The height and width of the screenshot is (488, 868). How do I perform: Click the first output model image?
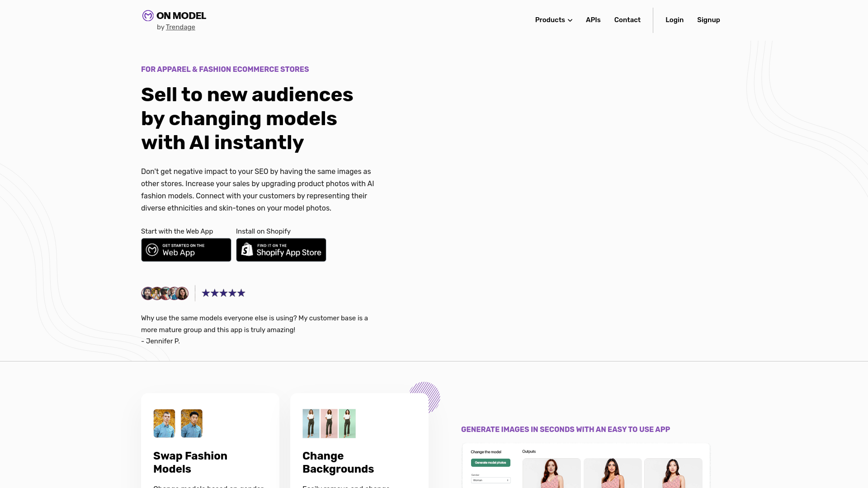pyautogui.click(x=552, y=473)
